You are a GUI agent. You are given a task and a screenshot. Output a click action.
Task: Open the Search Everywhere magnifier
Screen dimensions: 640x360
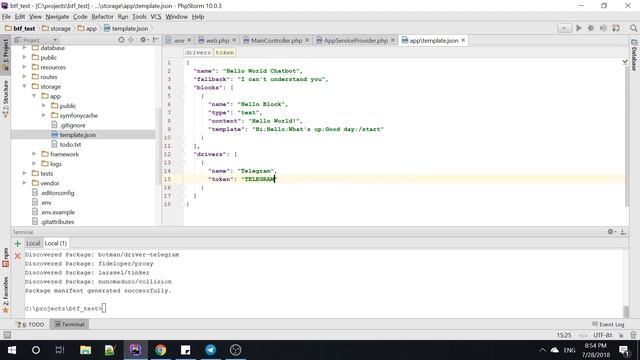click(633, 28)
